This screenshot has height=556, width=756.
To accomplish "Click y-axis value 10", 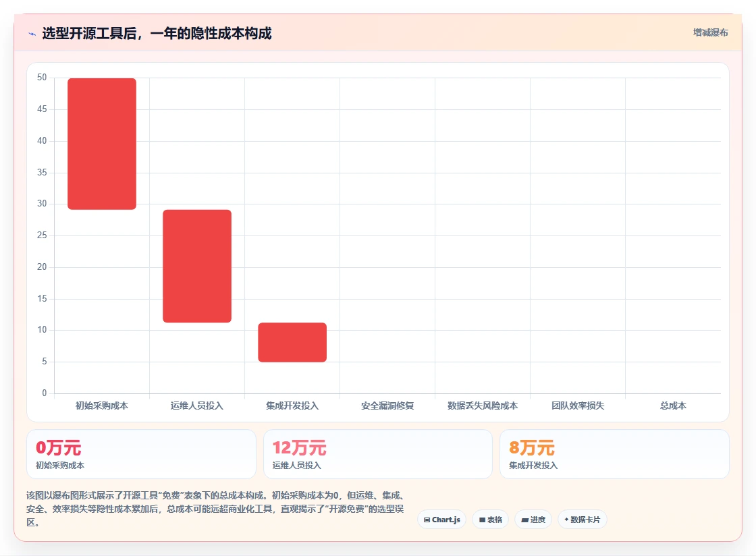I will [x=42, y=330].
